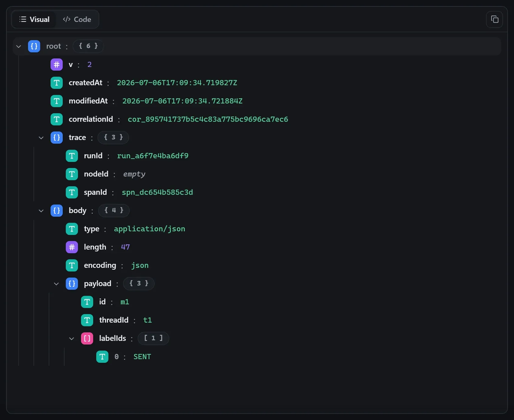Click the object icon beside body
This screenshot has width=514, height=420.
pyautogui.click(x=57, y=211)
